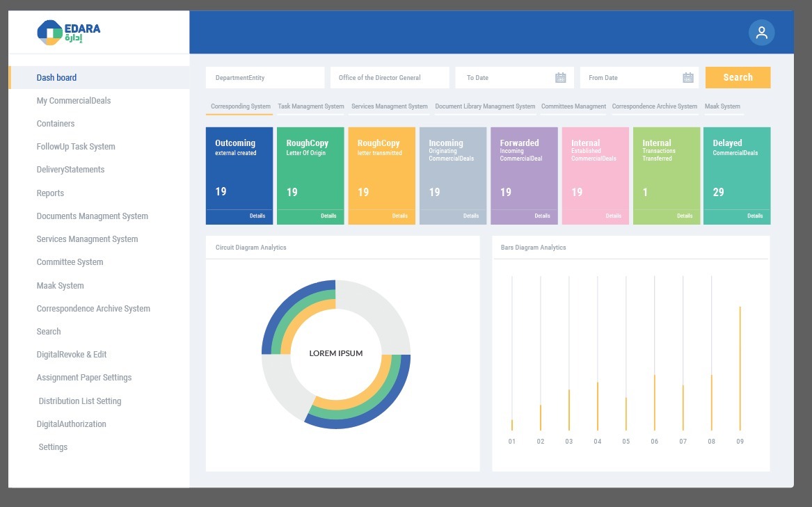Open Details of Delayed CommercialDeals card
The height and width of the screenshot is (507, 812).
click(x=755, y=216)
